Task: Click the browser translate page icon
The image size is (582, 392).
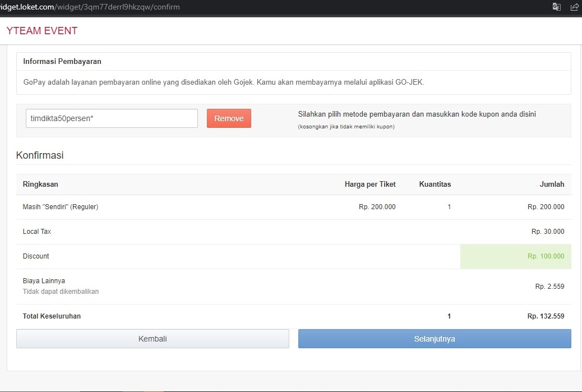Action: [556, 7]
